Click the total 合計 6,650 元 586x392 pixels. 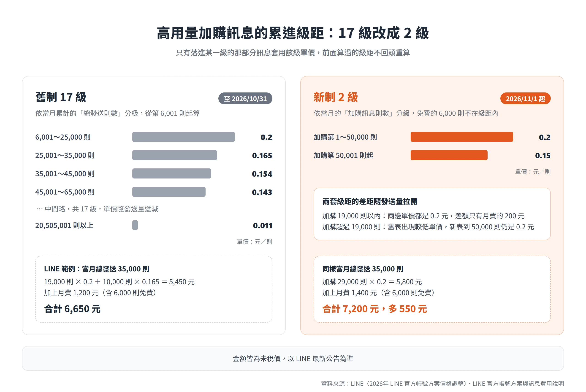[x=72, y=309]
